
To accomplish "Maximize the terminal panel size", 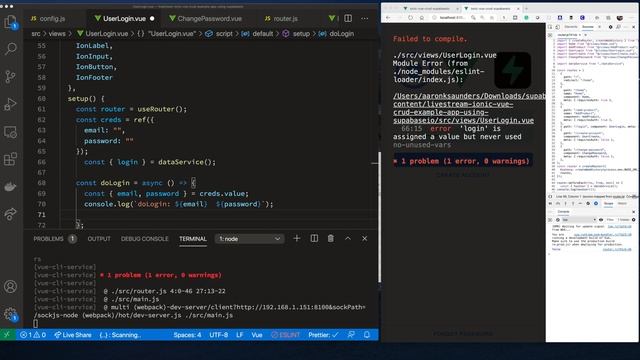I will [x=348, y=238].
